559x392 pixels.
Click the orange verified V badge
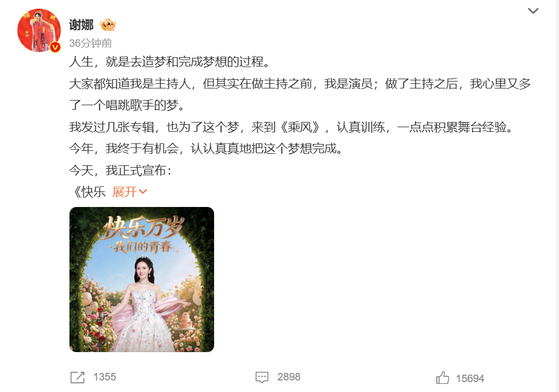click(x=55, y=47)
